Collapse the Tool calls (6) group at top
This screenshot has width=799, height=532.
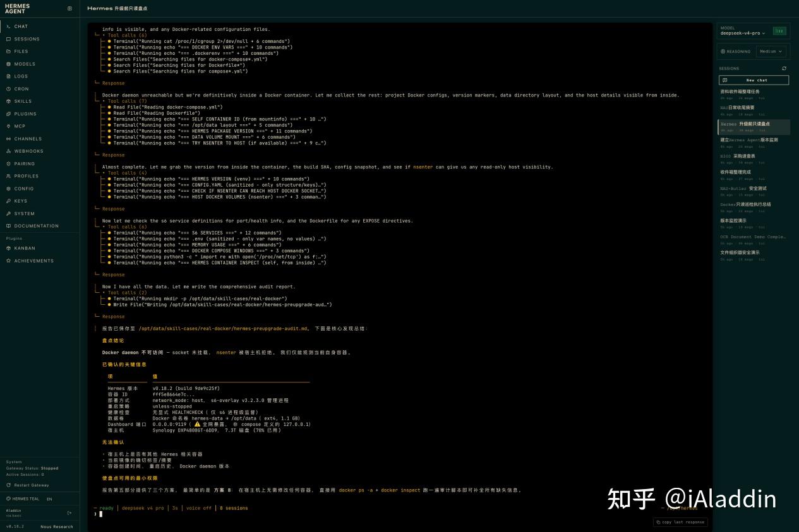point(125,35)
